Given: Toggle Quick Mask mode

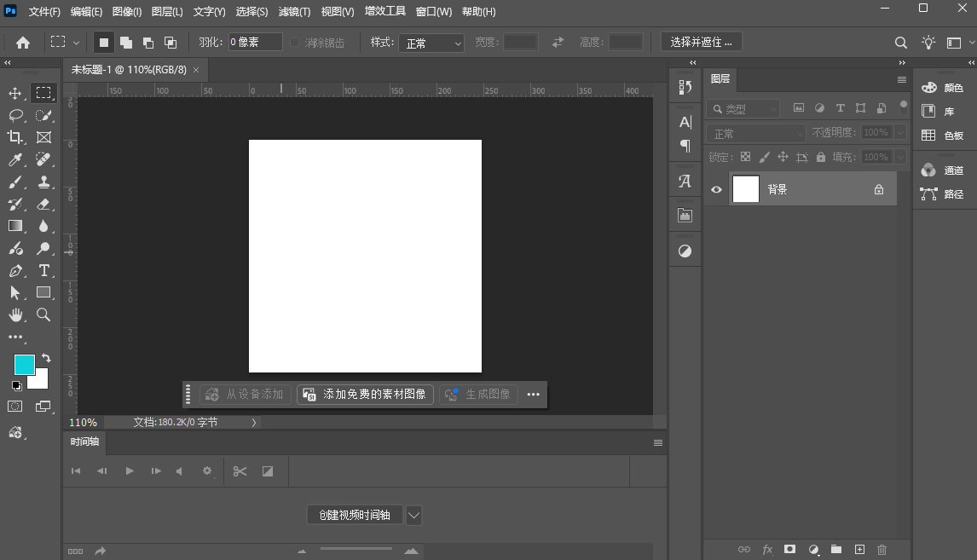Looking at the screenshot, I should 15,407.
